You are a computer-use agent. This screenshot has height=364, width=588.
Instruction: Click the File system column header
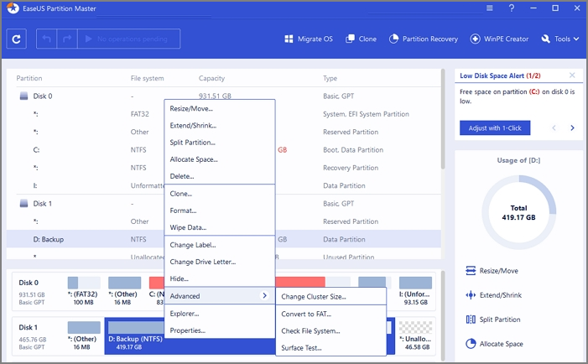click(x=147, y=78)
